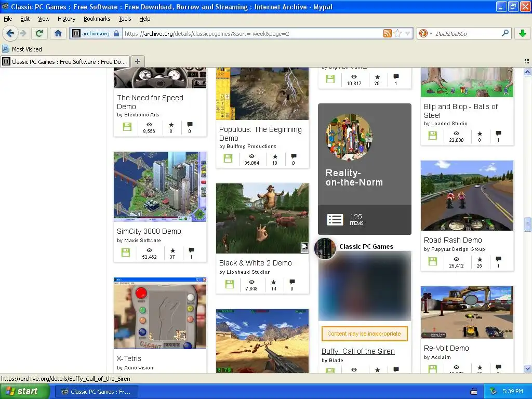Click the floppy software icon under SimCity 3000
This screenshot has width=532, height=399.
click(126, 252)
